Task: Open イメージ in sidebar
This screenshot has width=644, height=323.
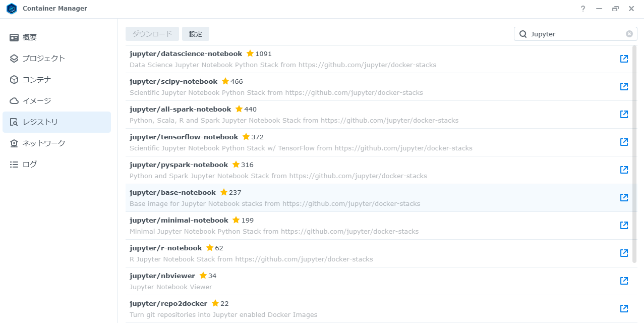Action: (56, 101)
